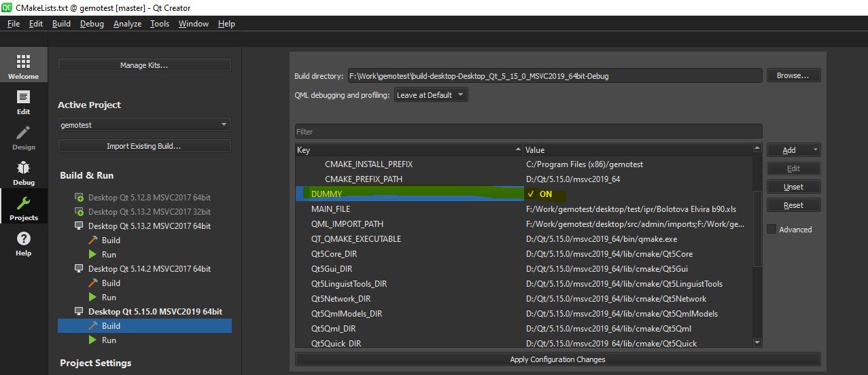
Task: Click the grayed-out Edit button
Action: (793, 168)
